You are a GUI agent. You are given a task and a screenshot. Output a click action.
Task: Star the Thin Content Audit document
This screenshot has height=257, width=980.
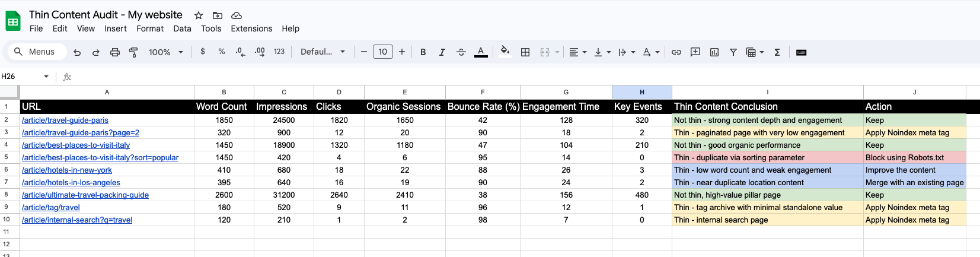(199, 15)
